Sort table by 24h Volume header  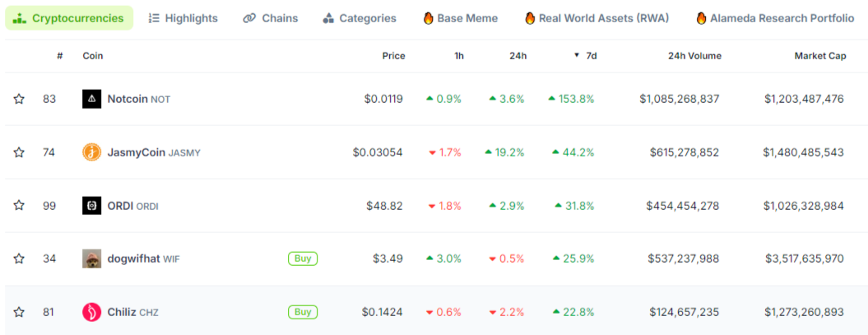pos(694,56)
